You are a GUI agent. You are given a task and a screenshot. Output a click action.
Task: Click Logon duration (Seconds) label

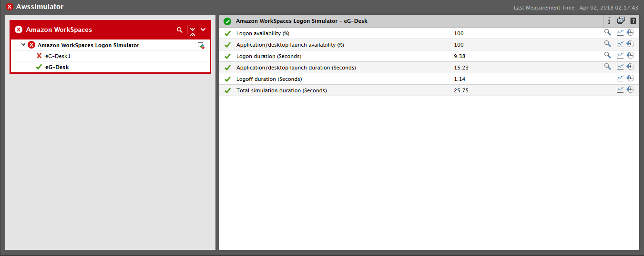269,56
